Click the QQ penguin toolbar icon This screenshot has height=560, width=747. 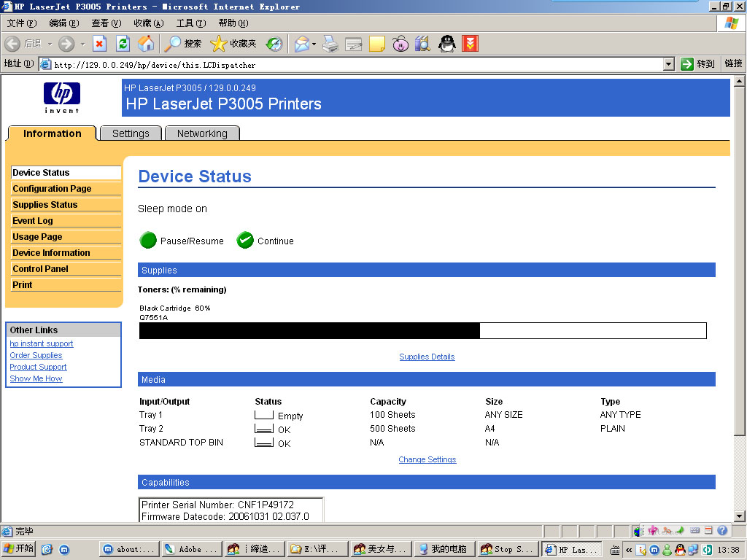pos(447,44)
